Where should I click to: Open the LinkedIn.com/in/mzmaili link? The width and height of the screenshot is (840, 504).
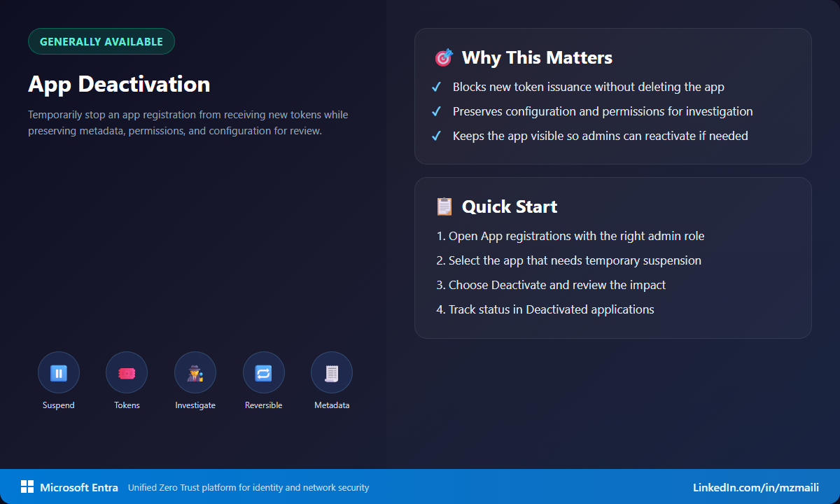point(756,487)
